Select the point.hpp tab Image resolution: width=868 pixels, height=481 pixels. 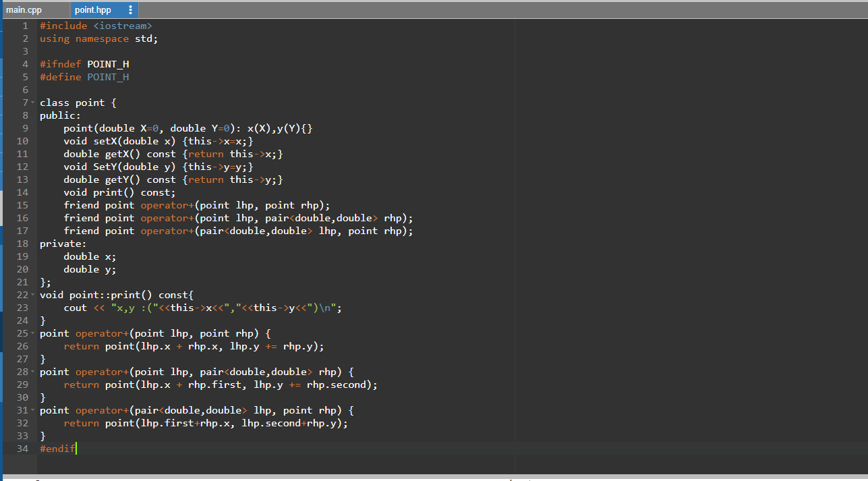coord(94,9)
